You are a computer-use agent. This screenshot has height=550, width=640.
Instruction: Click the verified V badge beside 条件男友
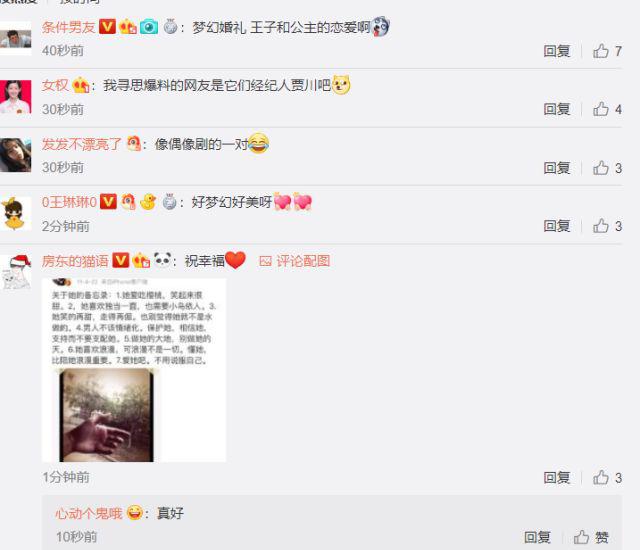pos(107,27)
